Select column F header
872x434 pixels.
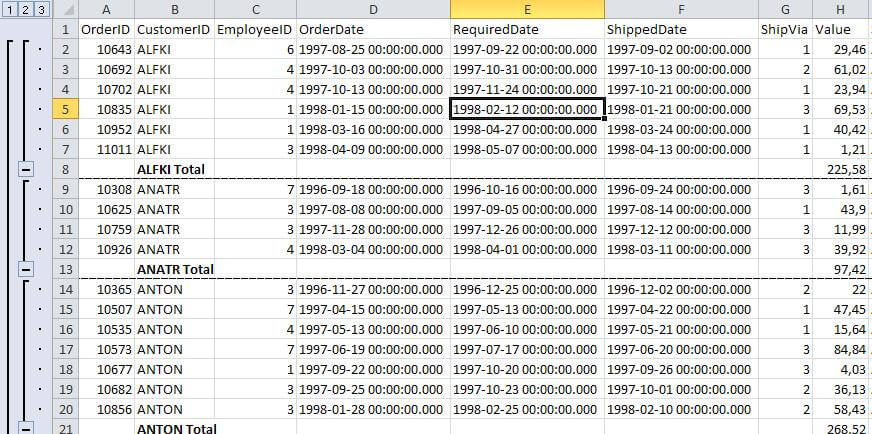coord(681,9)
